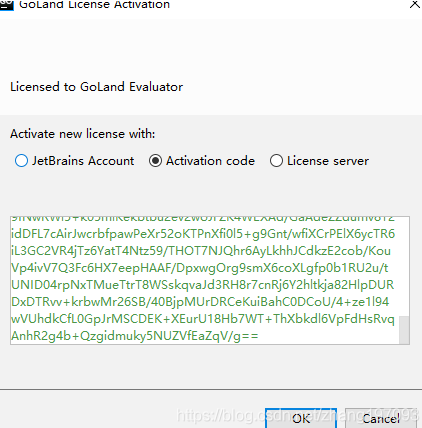Place cursor in line starting idDFL7cAir
Viewport: 422px width, 428px height.
(x=203, y=234)
